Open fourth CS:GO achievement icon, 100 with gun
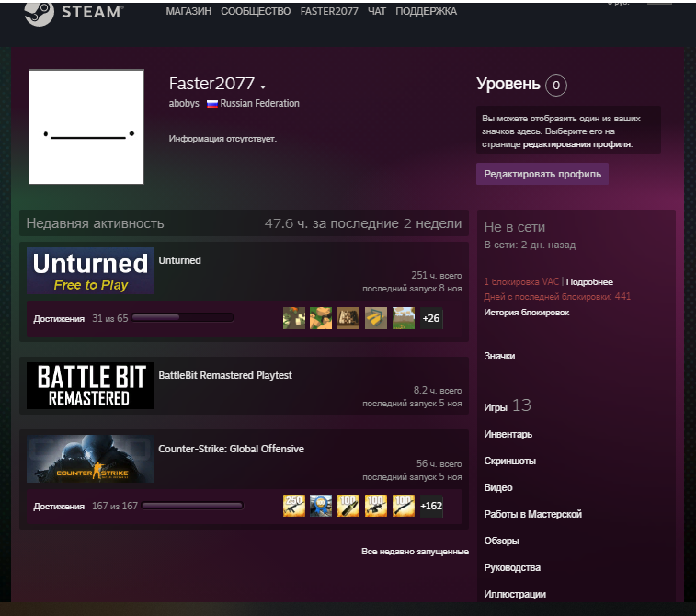696x616 pixels. 376,506
